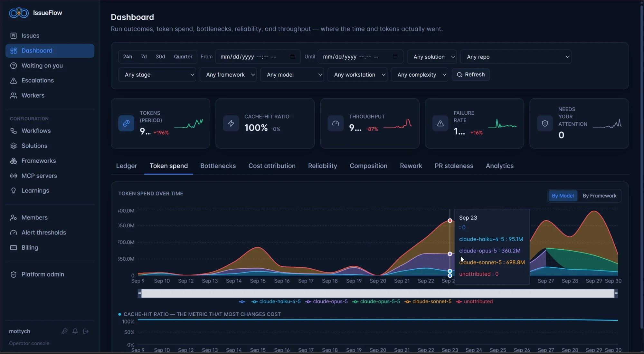644x354 pixels.
Task: Click the chart zoom slider left handle
Action: coord(139,293)
